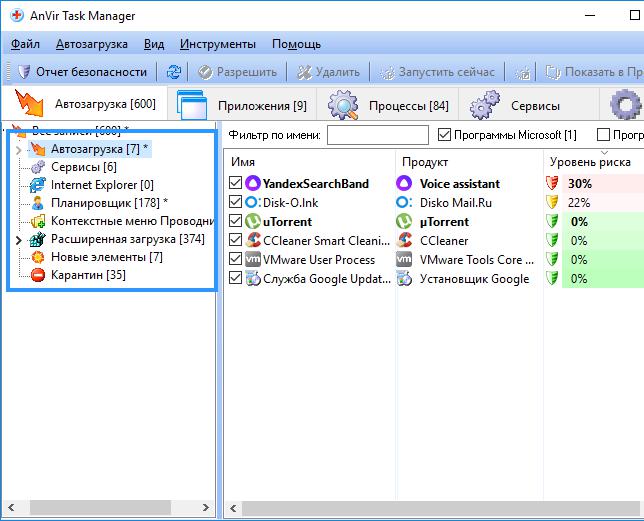
Task: Click the list panel horizontal scrollbar thumb
Action: pos(443,508)
